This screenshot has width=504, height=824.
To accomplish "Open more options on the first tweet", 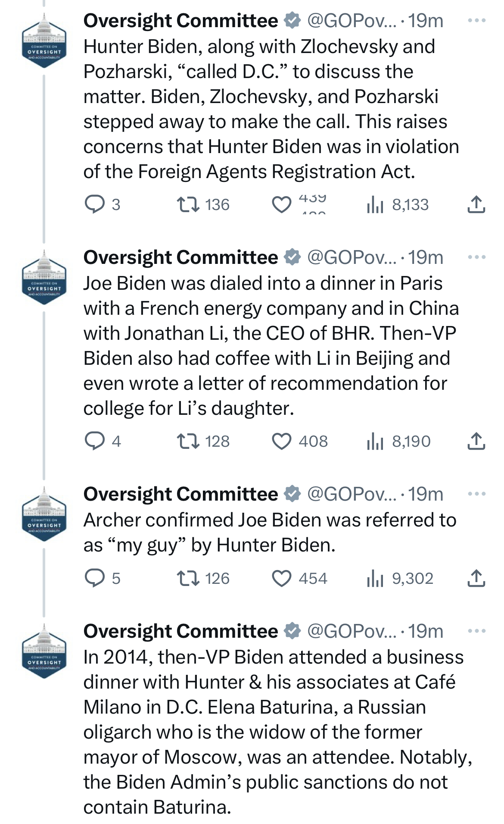I will pos(477,20).
